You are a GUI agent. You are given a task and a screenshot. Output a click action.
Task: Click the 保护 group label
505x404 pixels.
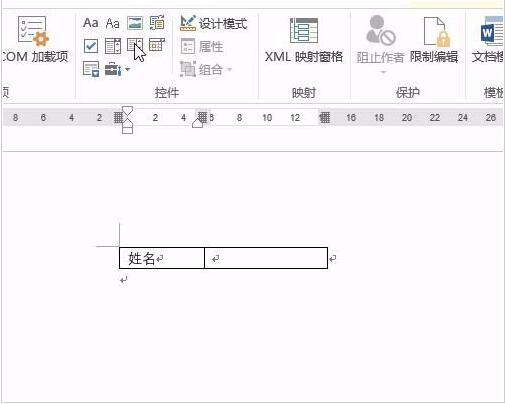tap(407, 92)
